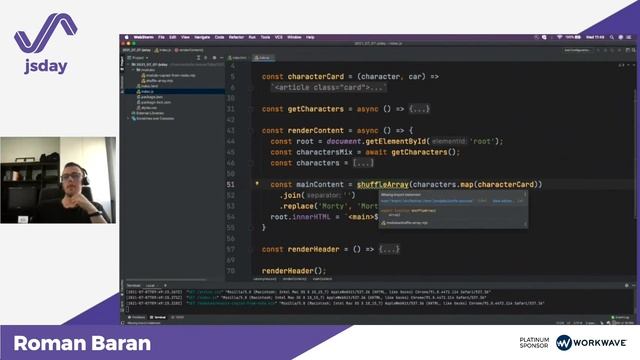The width and height of the screenshot is (640, 360).
Task: Click the expand/collapse all tree icon
Action: point(198,58)
